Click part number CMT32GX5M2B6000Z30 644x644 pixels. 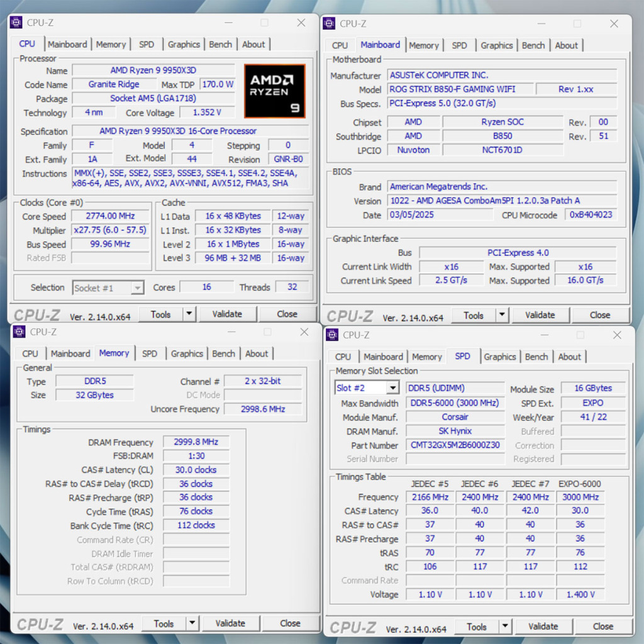(x=455, y=445)
